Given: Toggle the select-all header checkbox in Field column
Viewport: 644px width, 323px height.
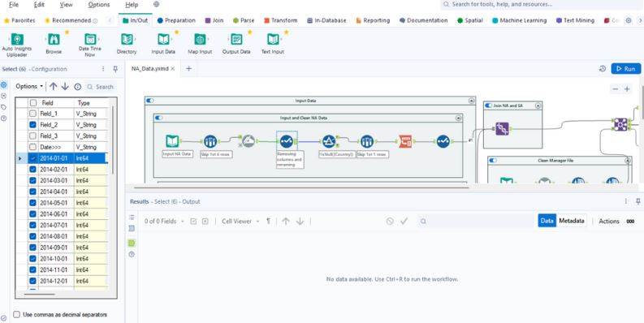Looking at the screenshot, I should [x=32, y=102].
